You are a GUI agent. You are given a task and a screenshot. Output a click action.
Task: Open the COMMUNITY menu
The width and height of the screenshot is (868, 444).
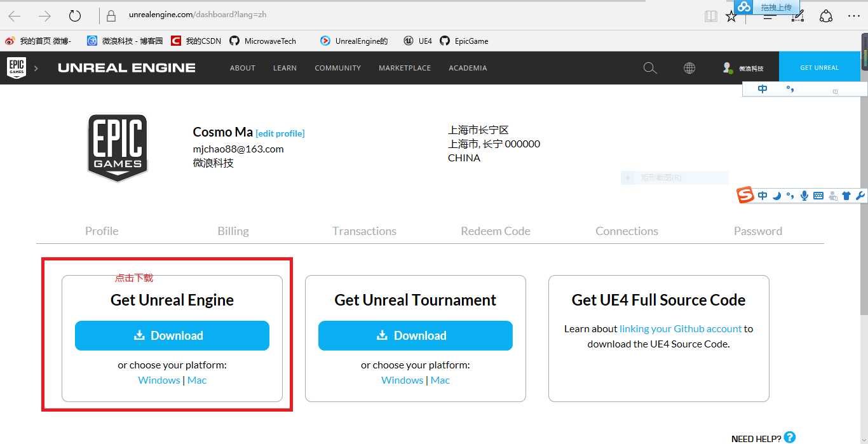tap(337, 68)
